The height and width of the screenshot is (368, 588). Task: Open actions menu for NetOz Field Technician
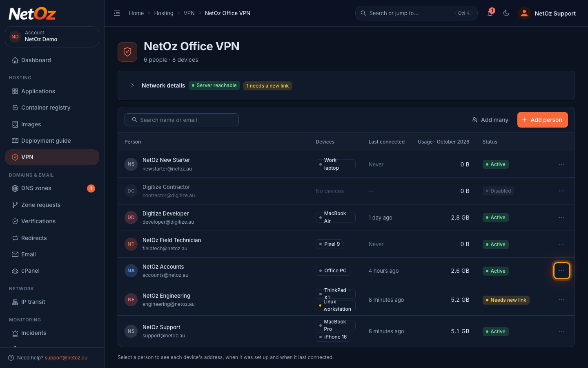pyautogui.click(x=562, y=244)
